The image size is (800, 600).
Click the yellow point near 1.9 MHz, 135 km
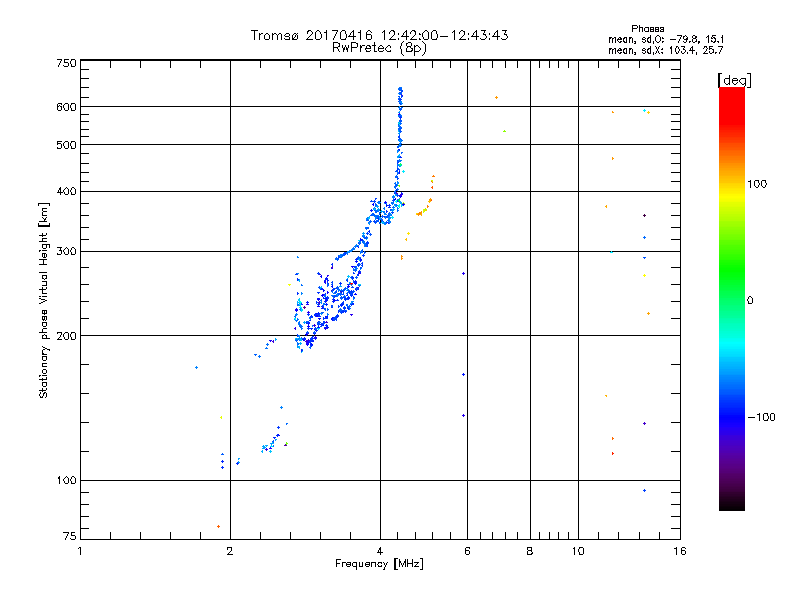click(x=221, y=417)
